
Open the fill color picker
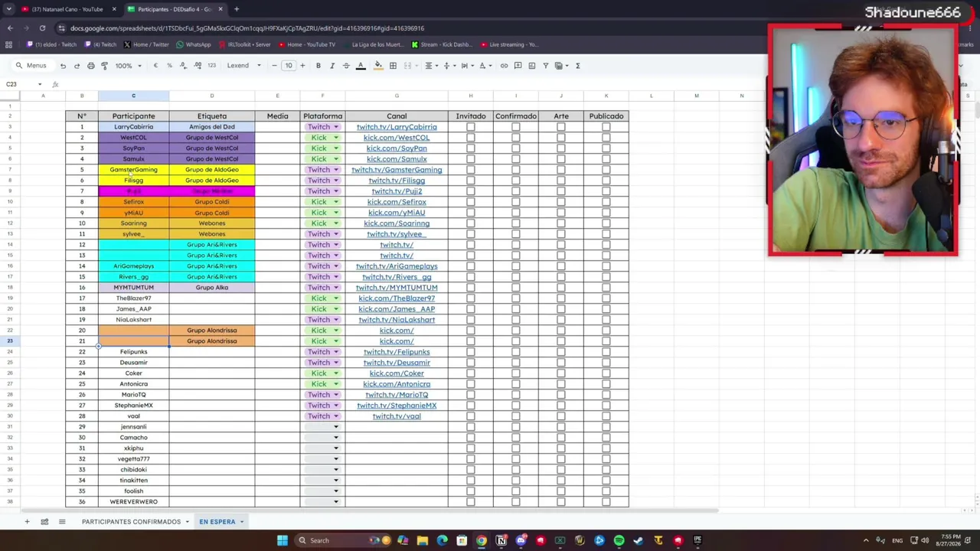point(378,66)
